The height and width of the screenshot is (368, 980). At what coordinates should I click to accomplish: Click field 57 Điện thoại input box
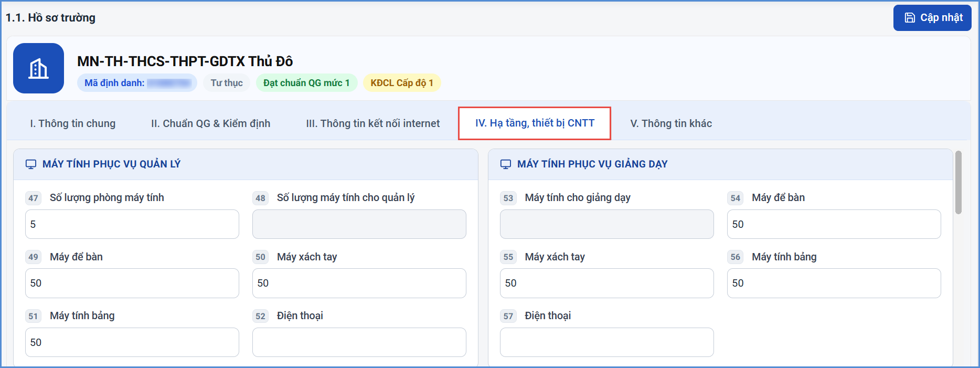click(607, 342)
